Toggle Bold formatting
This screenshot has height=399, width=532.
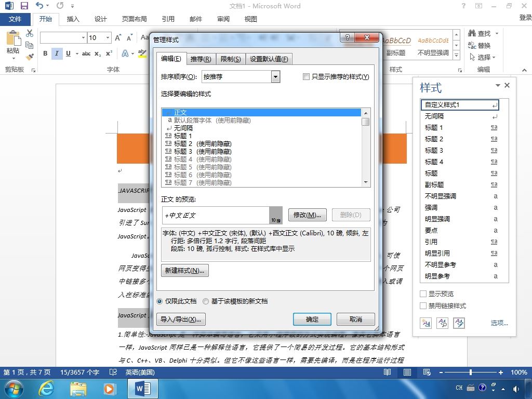pyautogui.click(x=45, y=54)
